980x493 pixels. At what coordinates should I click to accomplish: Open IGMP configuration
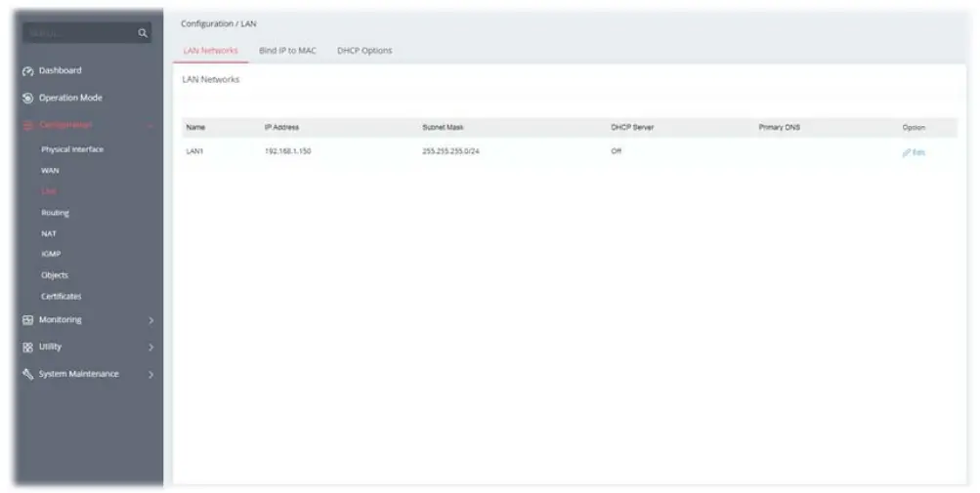click(51, 255)
